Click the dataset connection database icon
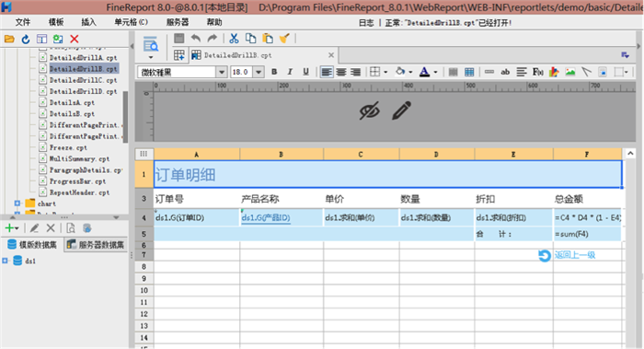Viewport: 644px width, 349px height. pyautogui.click(x=86, y=227)
